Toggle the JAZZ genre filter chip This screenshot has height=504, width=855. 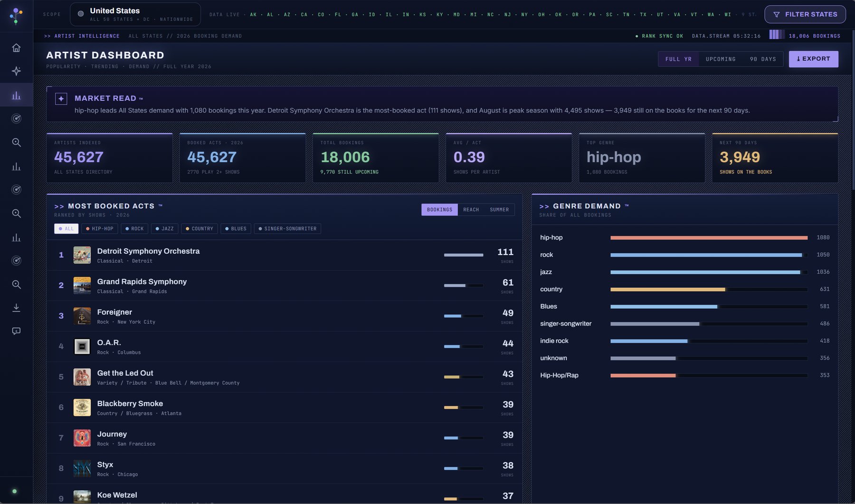tap(165, 229)
